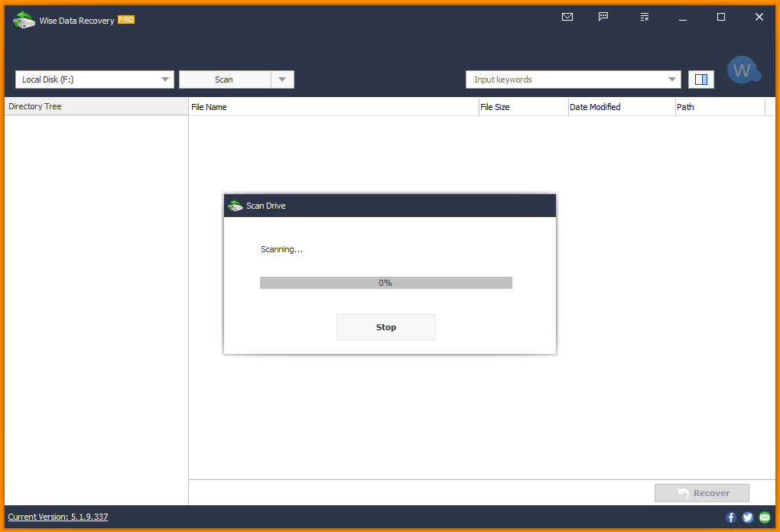Sort by File Name column header

coord(333,107)
